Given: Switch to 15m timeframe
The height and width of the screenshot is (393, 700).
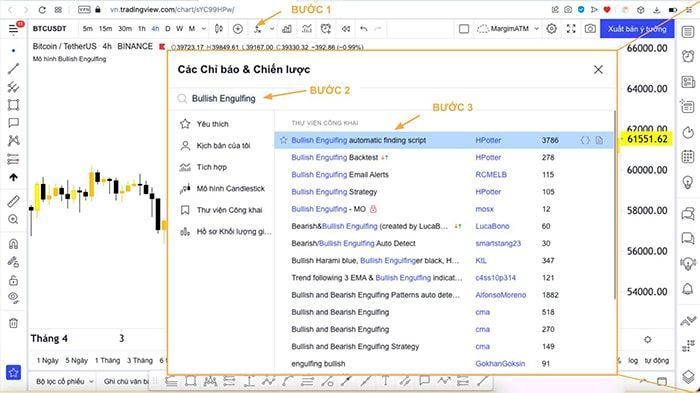Looking at the screenshot, I should click(105, 29).
